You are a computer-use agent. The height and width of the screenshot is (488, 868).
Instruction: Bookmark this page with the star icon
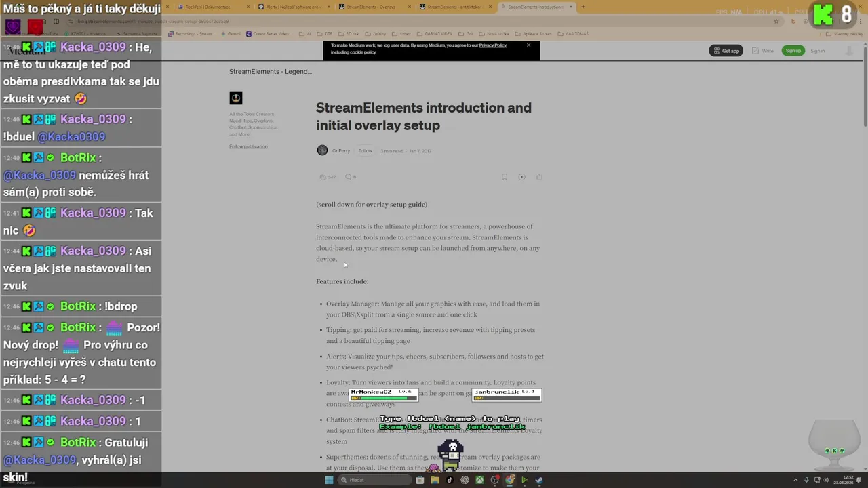coord(776,21)
